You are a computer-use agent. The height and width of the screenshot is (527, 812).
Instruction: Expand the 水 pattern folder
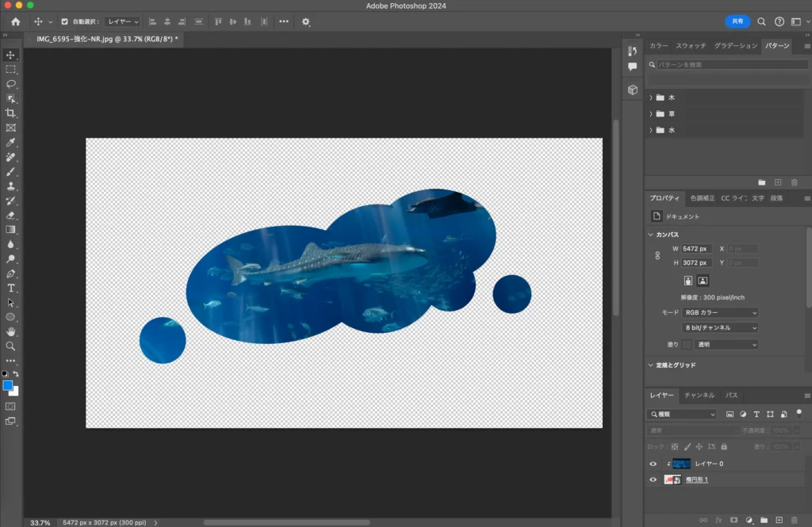click(x=651, y=130)
